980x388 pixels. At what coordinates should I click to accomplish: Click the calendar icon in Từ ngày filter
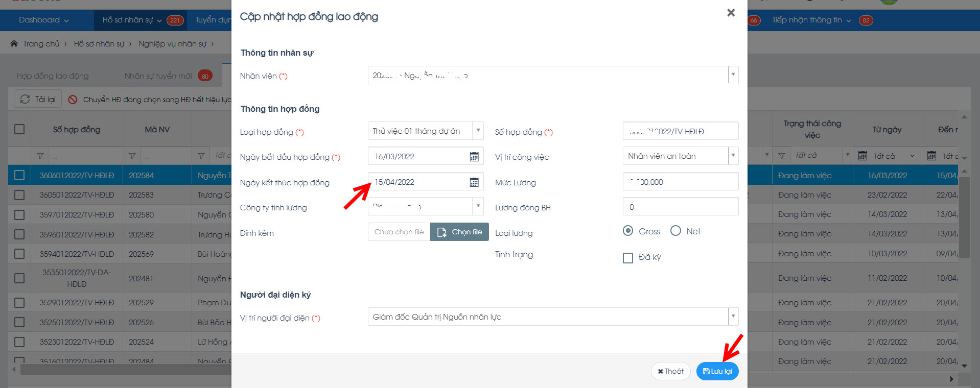click(x=862, y=156)
